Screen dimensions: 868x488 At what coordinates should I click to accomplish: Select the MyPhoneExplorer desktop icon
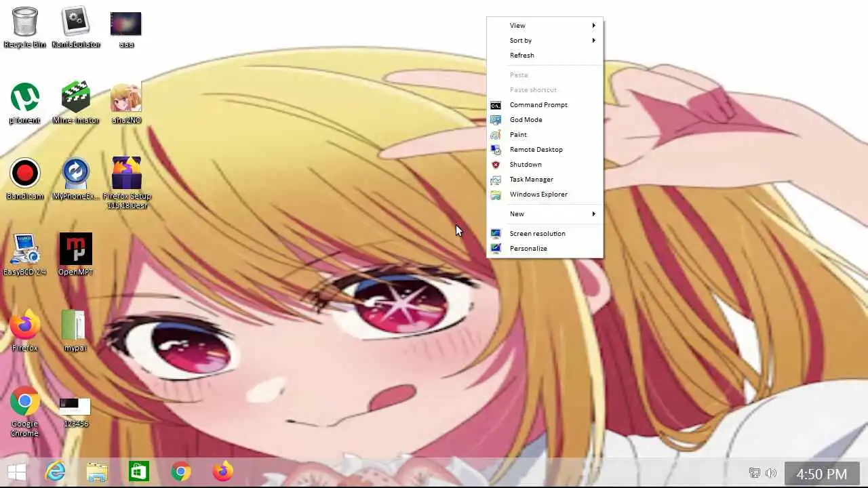click(76, 180)
